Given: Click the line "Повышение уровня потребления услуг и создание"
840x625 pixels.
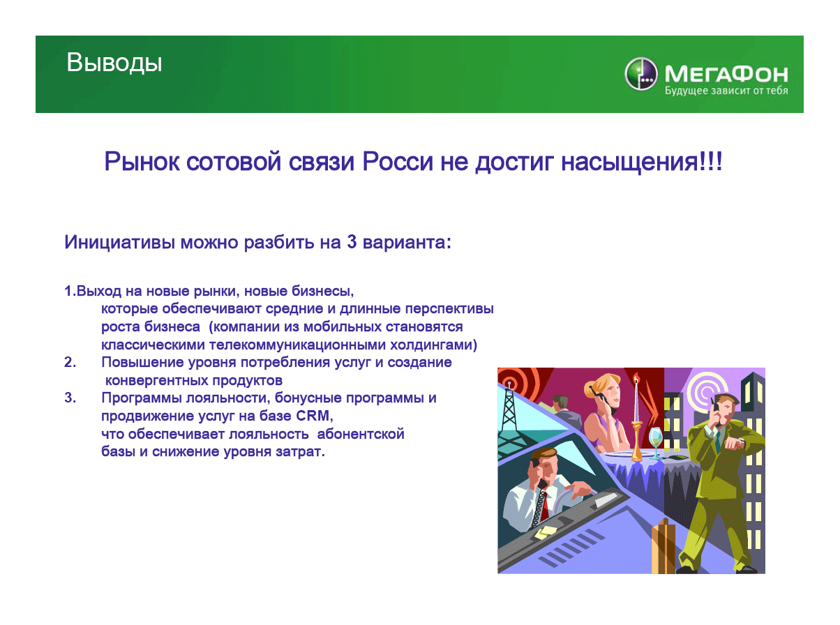Looking at the screenshot, I should point(276,363).
